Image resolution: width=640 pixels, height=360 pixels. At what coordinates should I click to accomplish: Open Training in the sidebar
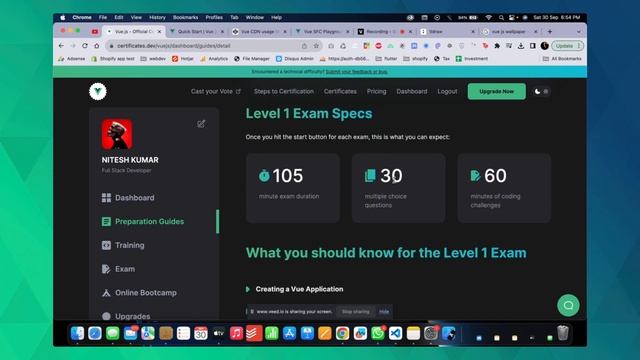(x=123, y=245)
